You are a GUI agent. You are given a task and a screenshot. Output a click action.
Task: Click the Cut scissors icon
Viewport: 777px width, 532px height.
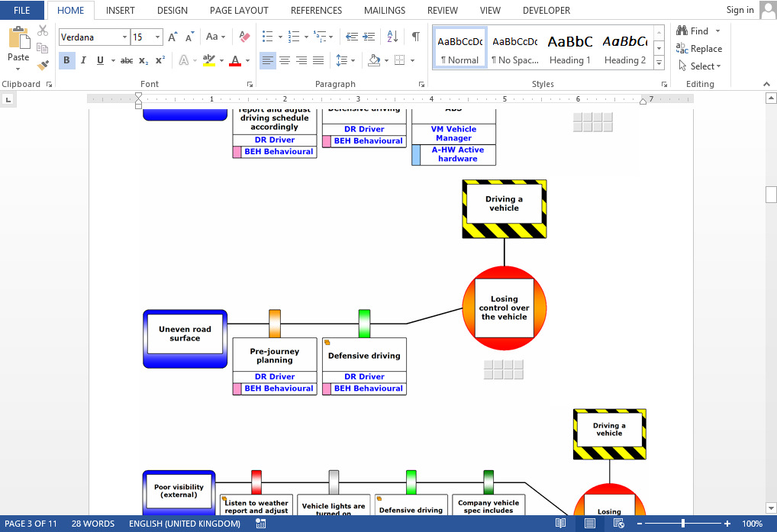(x=43, y=31)
